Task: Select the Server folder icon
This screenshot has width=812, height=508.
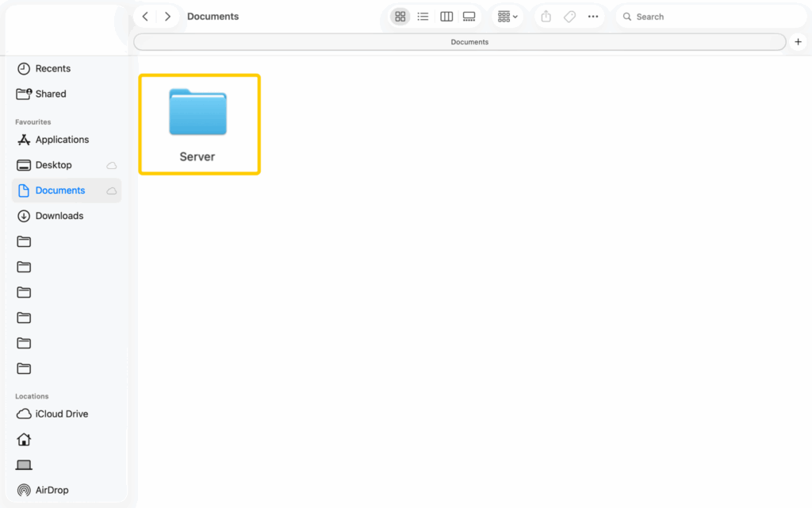Action: click(197, 112)
